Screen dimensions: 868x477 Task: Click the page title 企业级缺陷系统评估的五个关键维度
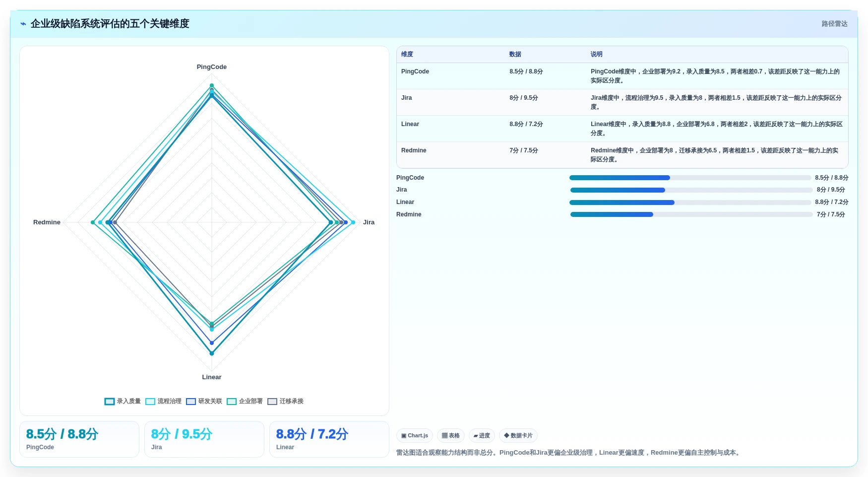pyautogui.click(x=110, y=24)
